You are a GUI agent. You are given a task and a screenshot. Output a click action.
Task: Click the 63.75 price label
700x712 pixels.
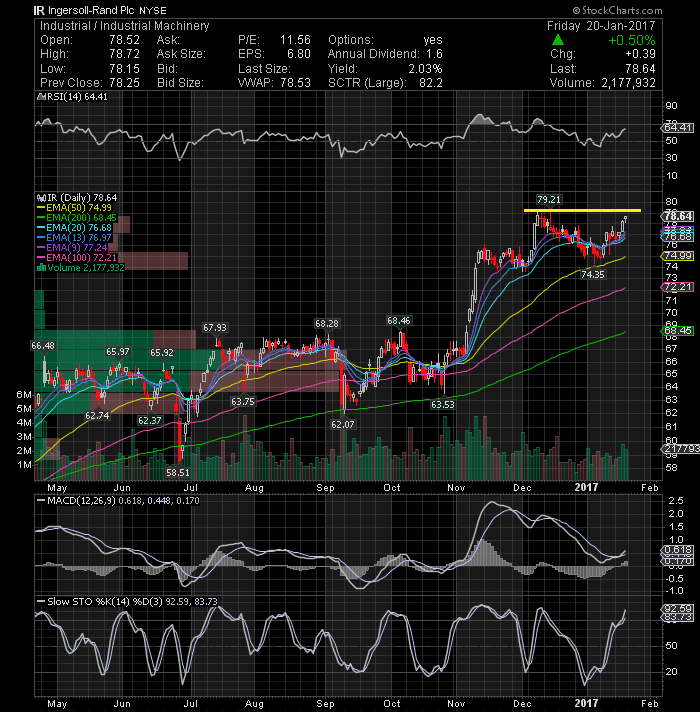point(243,402)
